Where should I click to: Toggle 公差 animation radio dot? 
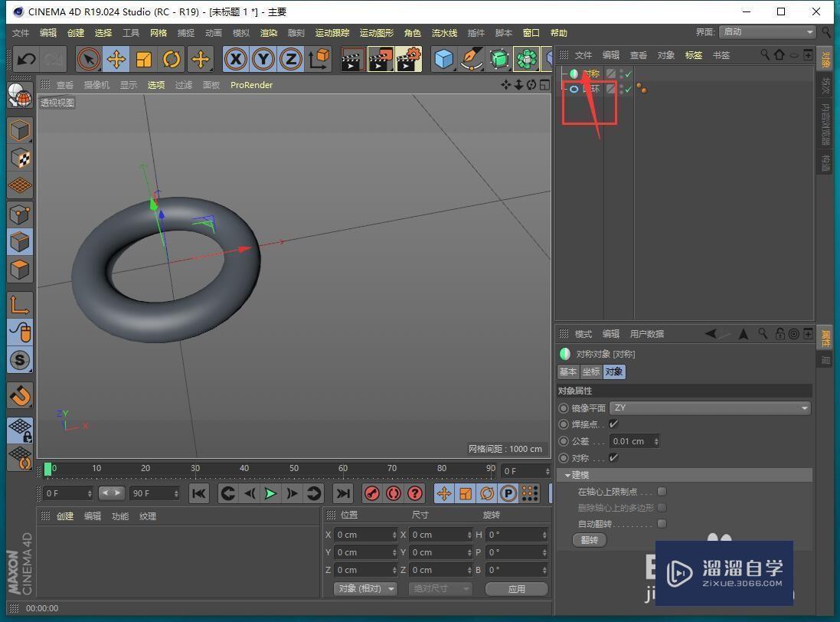tap(564, 441)
